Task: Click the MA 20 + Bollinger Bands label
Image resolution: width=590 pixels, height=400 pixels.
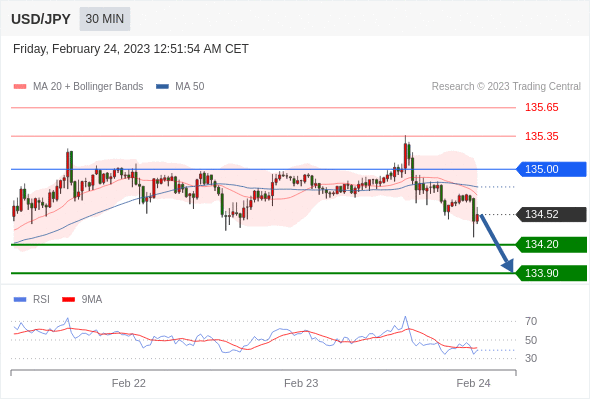Action: point(88,87)
